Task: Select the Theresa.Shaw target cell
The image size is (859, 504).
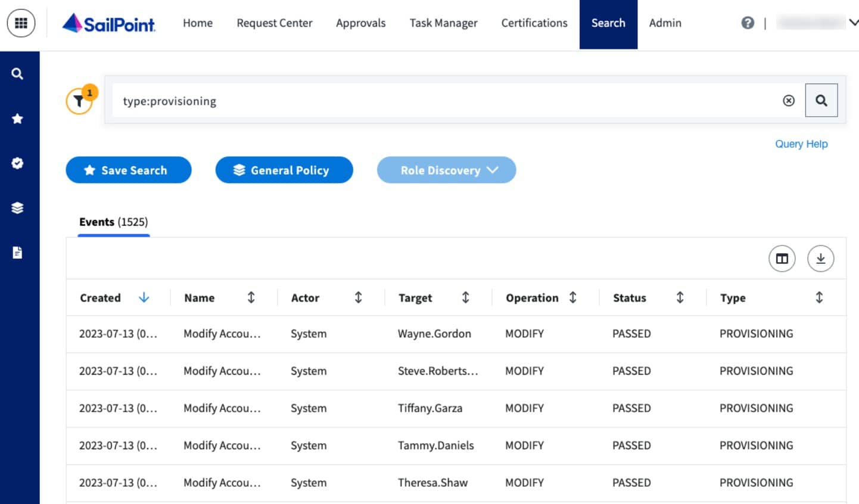Action: tap(432, 483)
